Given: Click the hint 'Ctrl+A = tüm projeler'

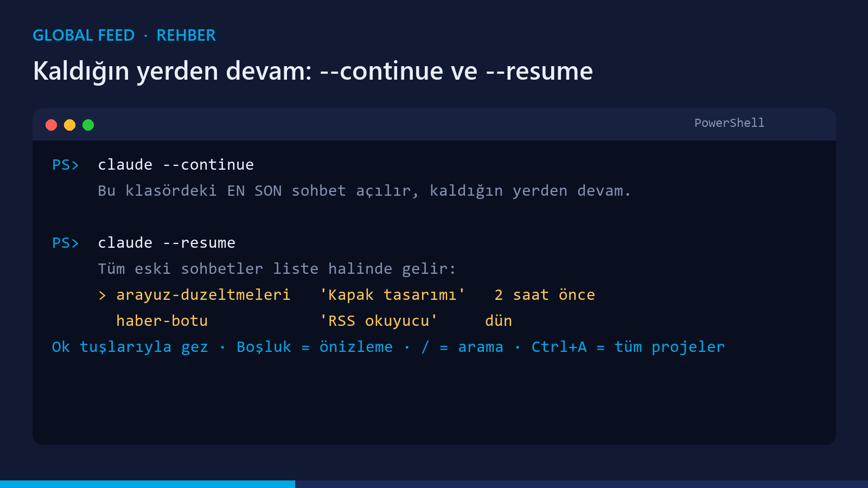Looking at the screenshot, I should pyautogui.click(x=628, y=347).
